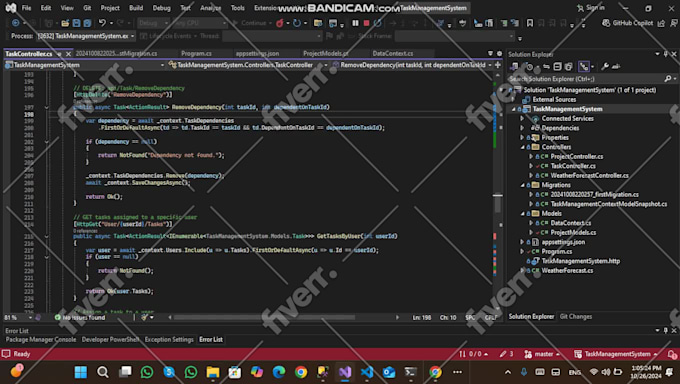Click No issues found indicator
The height and width of the screenshot is (384, 680).
(80, 318)
